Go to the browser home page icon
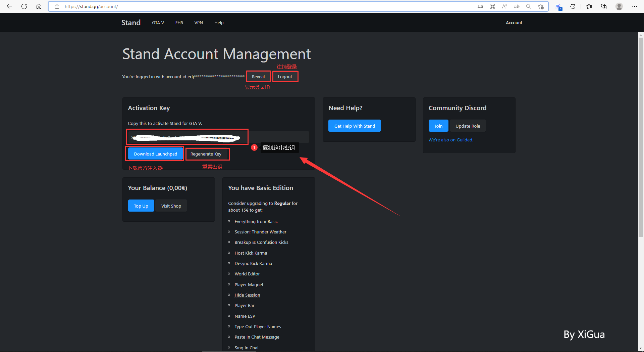Viewport: 644px width, 352px height. point(39,6)
